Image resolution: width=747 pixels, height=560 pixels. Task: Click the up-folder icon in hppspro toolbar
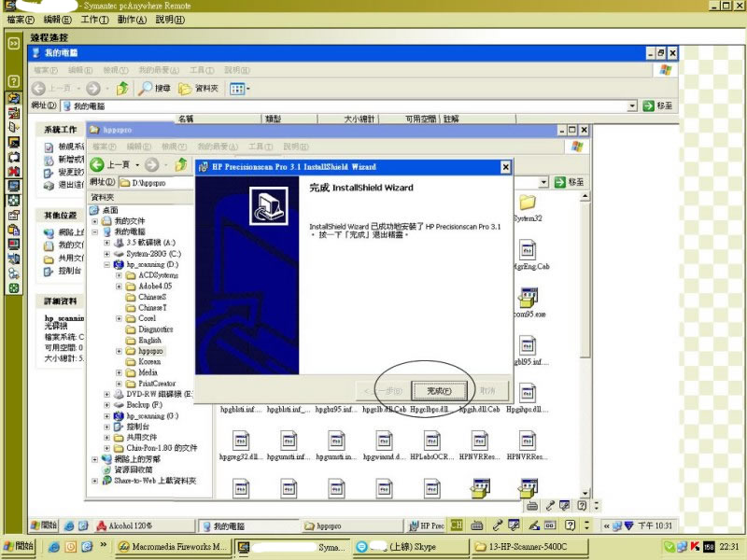(181, 165)
